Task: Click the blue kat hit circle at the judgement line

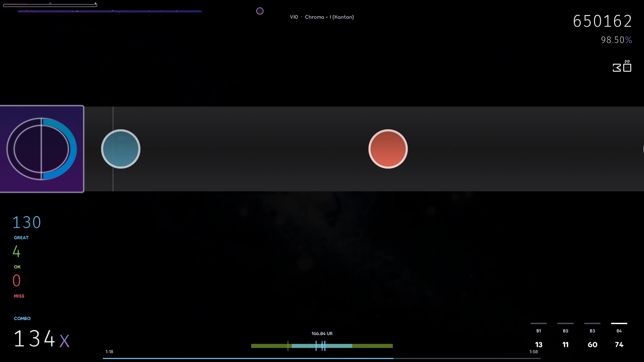Action: [121, 149]
